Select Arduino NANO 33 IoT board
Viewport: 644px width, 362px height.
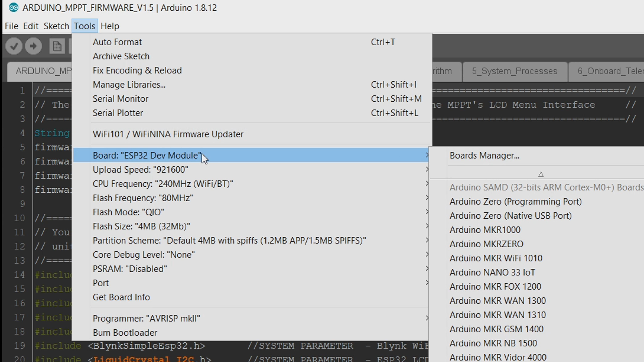(x=537, y=272)
